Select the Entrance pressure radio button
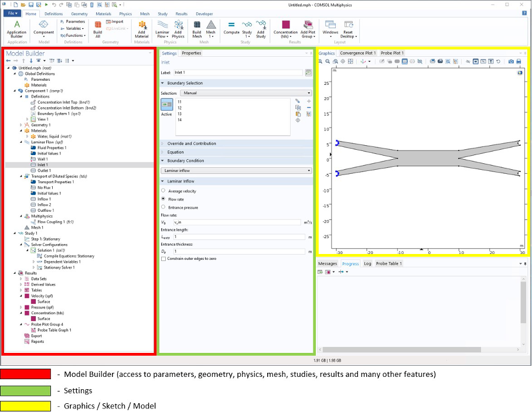Screen dimensions: 532x412 click(163, 207)
